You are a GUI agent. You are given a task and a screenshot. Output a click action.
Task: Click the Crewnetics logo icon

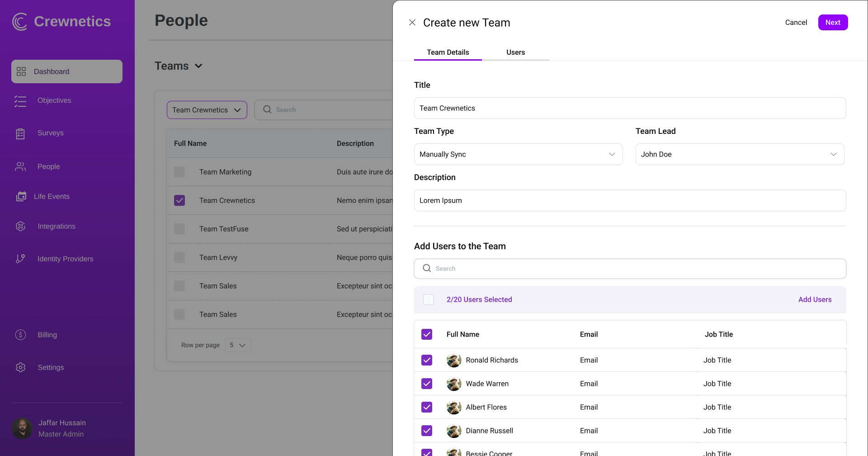click(x=20, y=21)
